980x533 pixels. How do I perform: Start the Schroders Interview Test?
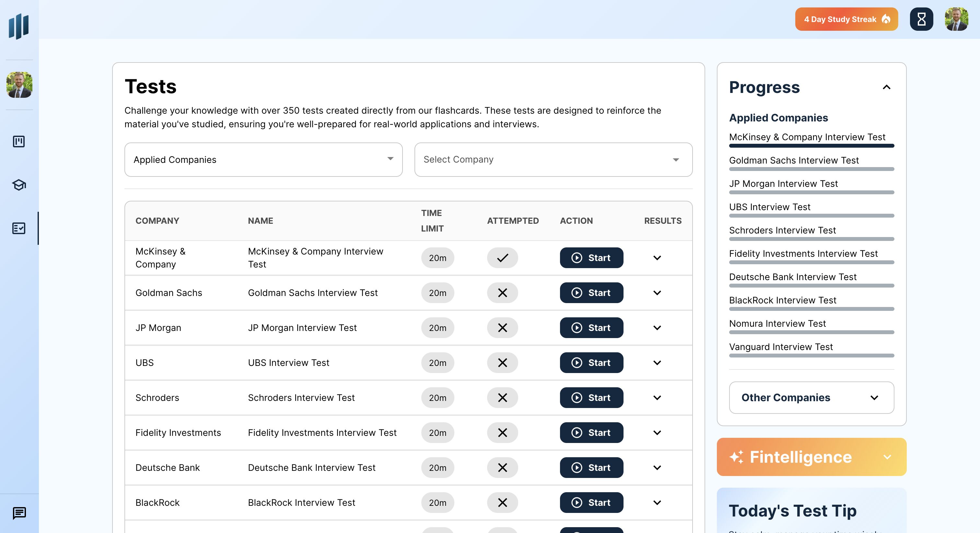591,398
